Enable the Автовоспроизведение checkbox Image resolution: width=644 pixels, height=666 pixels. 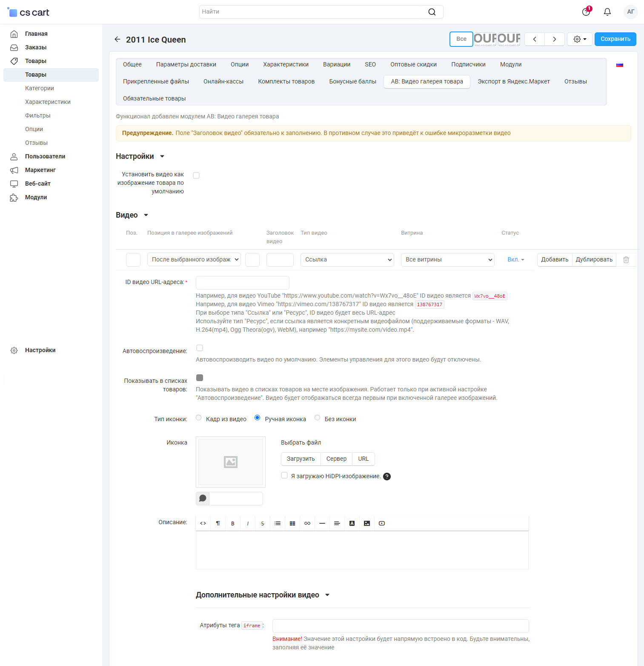[x=200, y=348]
